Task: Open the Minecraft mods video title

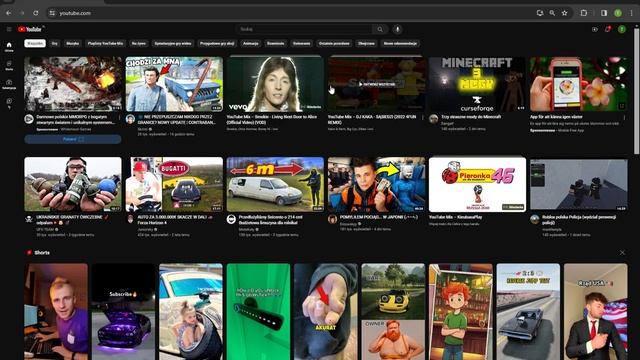Action: tap(471, 117)
